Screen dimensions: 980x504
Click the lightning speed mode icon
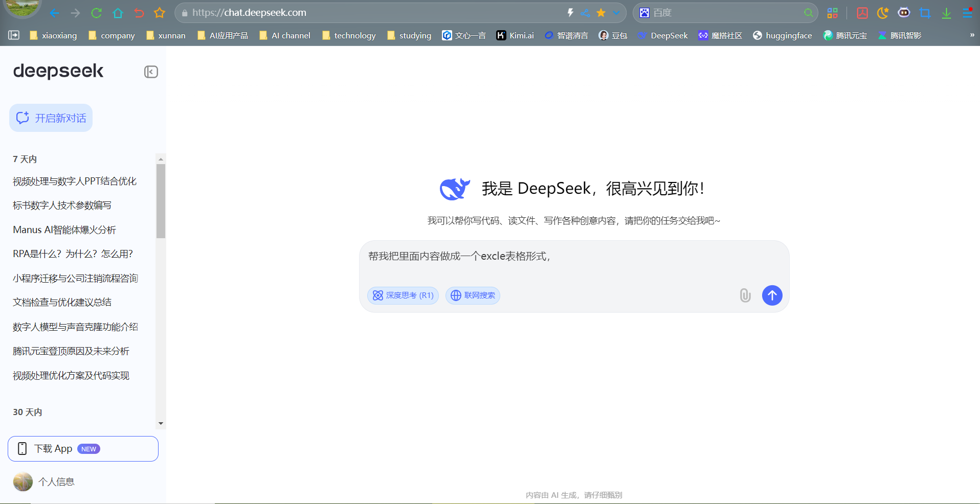[570, 13]
